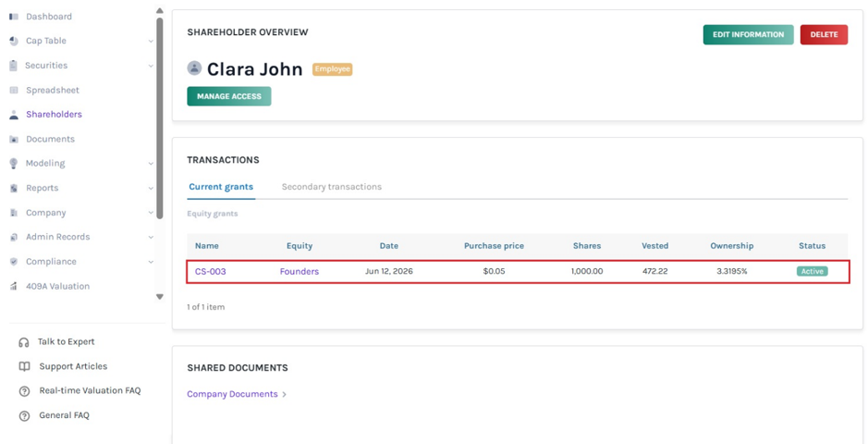This screenshot has width=868, height=444.
Task: Expand the Reports submenu chevron
Action: coord(151,189)
